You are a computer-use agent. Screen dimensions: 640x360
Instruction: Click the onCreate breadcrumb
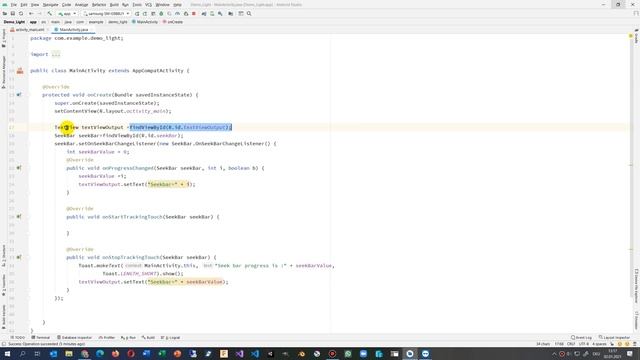click(173, 22)
